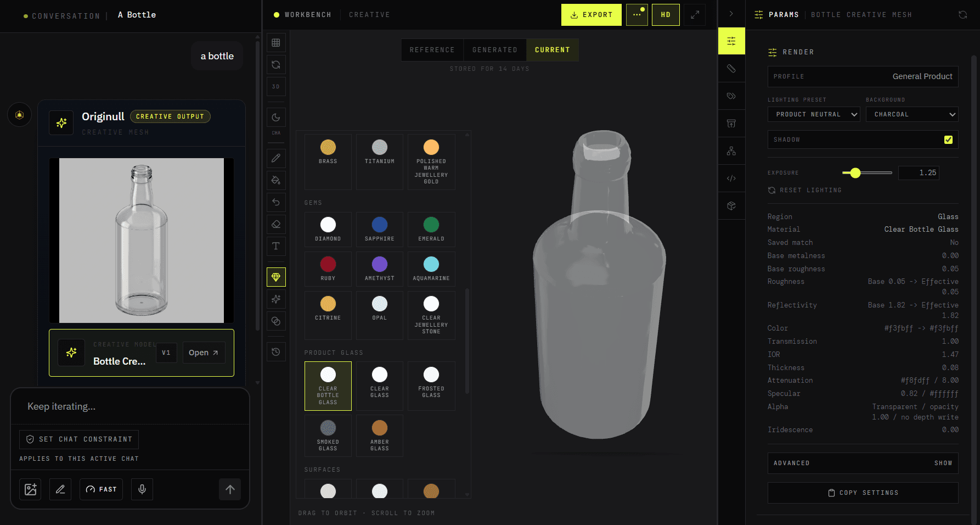Click the refresh icon in params header
Viewport: 980px width, 525px height.
point(962,15)
